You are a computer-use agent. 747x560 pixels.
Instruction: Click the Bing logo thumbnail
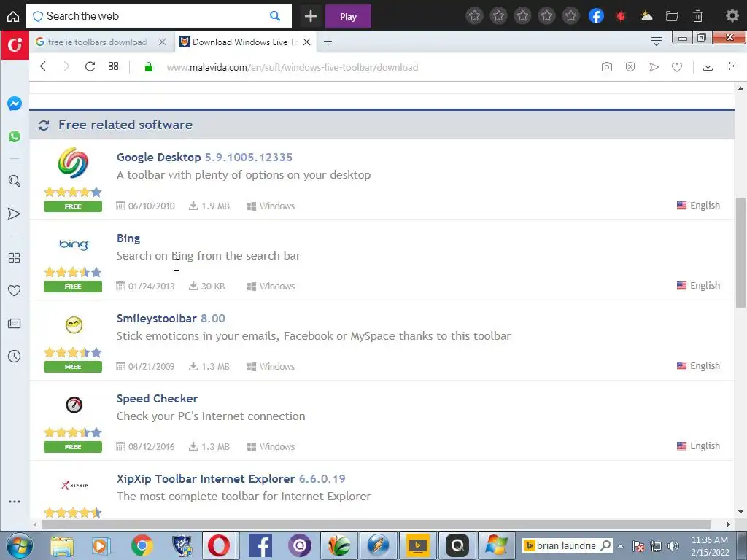point(74,244)
